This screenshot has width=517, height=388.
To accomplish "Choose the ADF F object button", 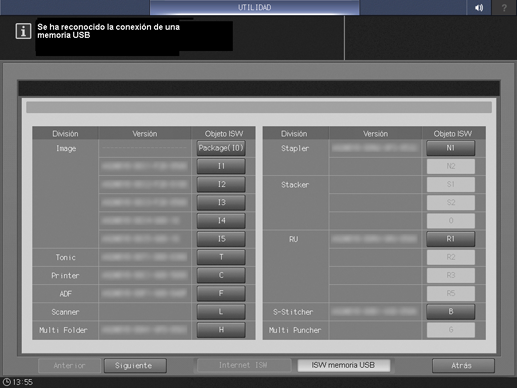I will 221,293.
